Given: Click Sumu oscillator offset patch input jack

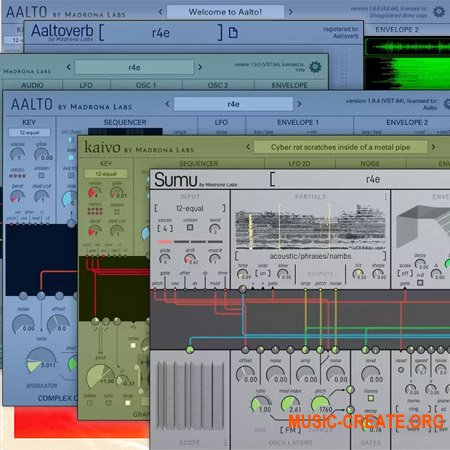Looking at the screenshot, I should click(x=245, y=350).
